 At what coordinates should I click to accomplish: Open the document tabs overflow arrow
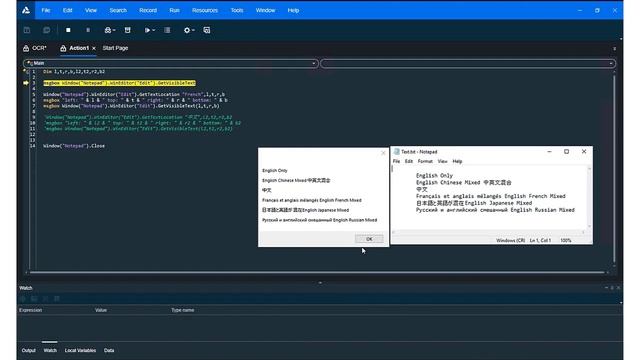(x=615, y=49)
